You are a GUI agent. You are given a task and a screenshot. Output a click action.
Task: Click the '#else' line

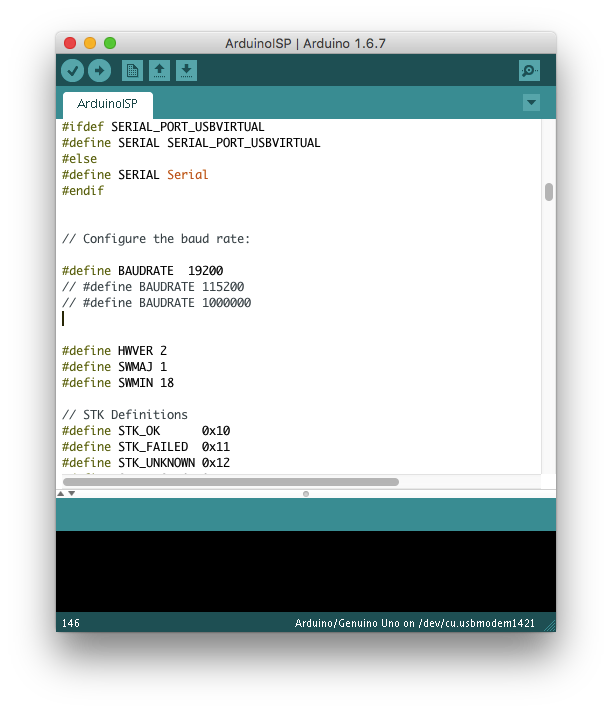[79, 159]
